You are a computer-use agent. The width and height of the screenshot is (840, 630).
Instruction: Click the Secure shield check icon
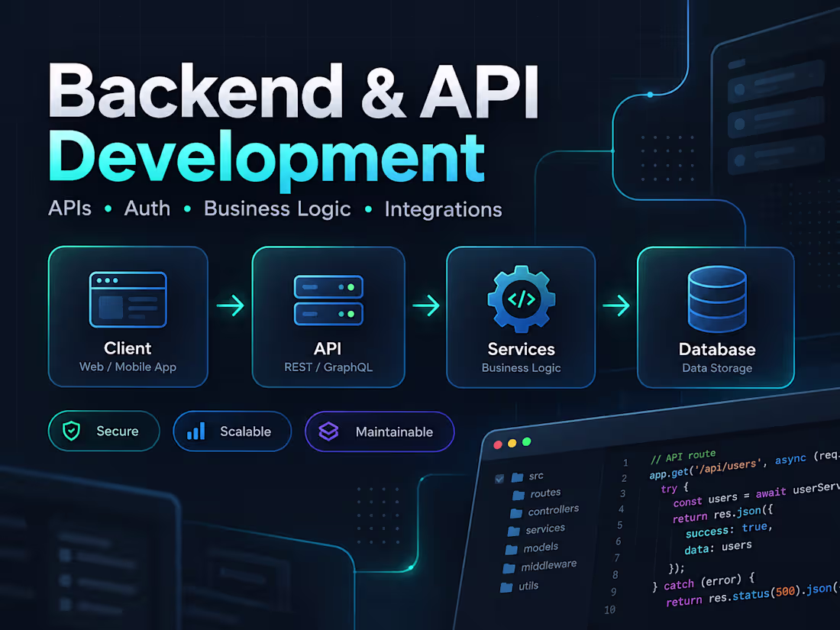72,431
